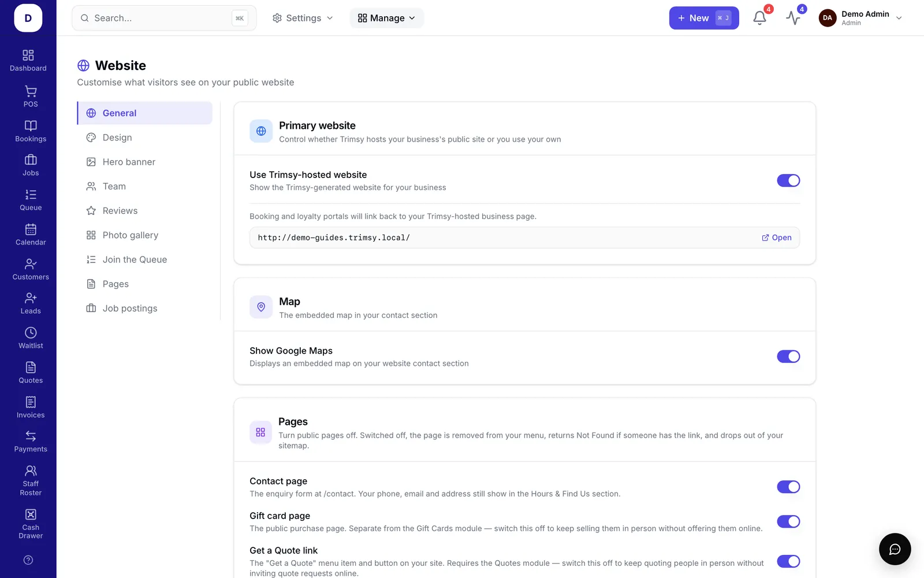Select the Reviews tab
Image resolution: width=924 pixels, height=578 pixels.
[x=145, y=211]
